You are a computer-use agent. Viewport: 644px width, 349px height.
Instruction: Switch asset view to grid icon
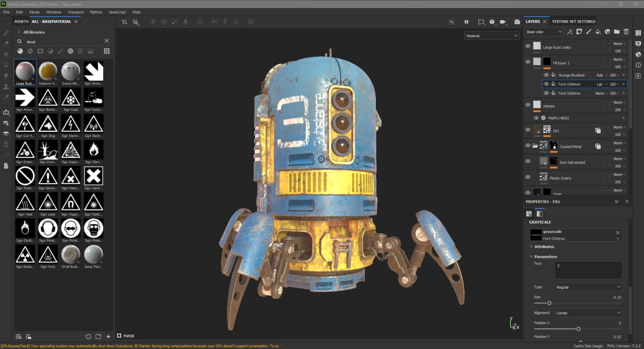point(107,51)
